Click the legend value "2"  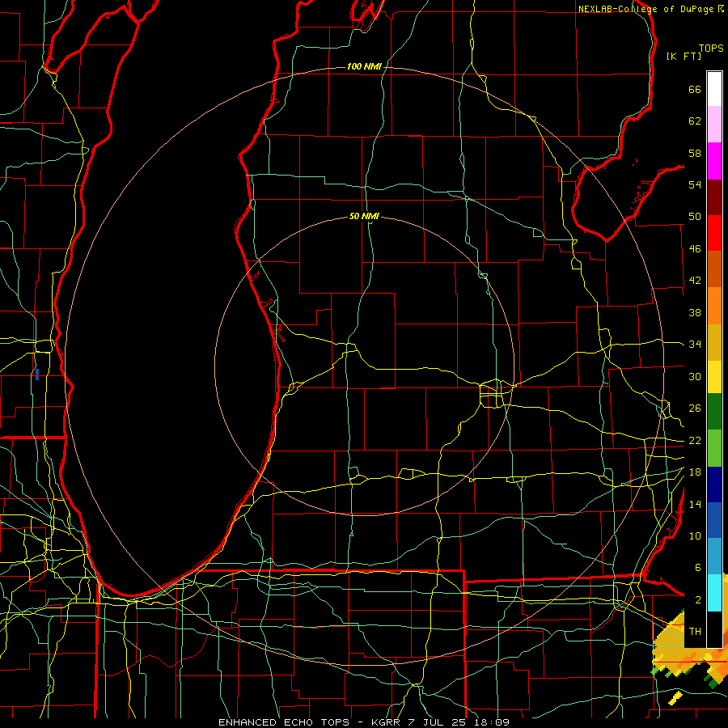[698, 600]
